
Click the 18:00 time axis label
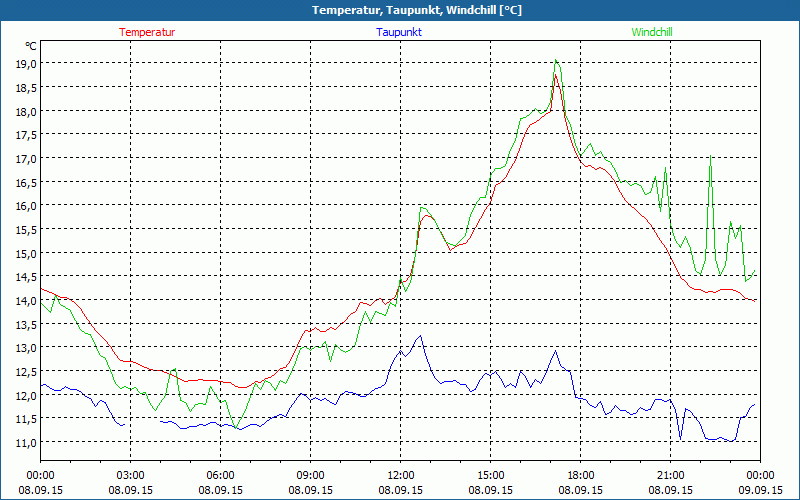pos(581,475)
